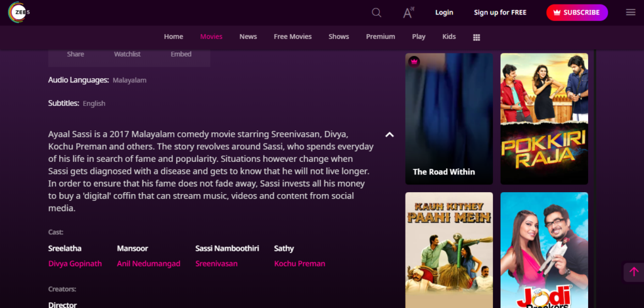Viewport: 644px width, 308px height.
Task: Open Kaun Kithey Paani Mein poster
Action: [449, 250]
